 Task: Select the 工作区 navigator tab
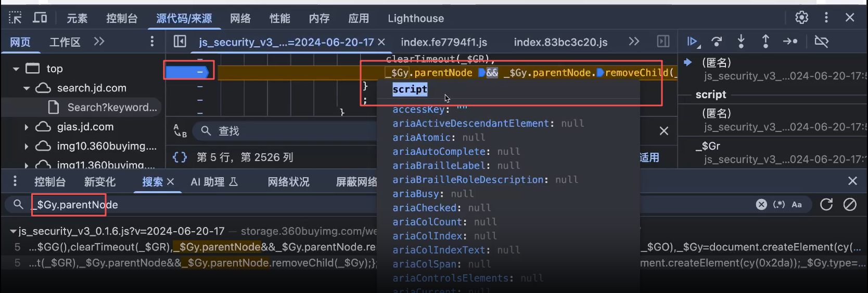[65, 42]
